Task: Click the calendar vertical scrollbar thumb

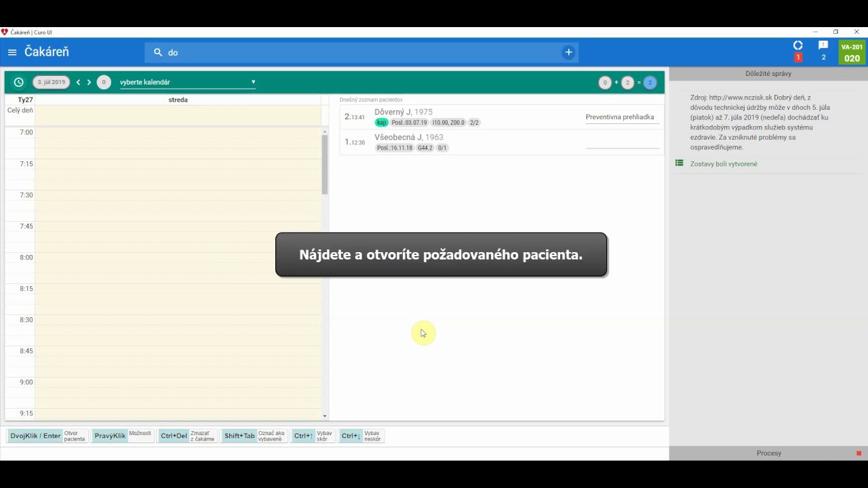Action: coord(325,164)
